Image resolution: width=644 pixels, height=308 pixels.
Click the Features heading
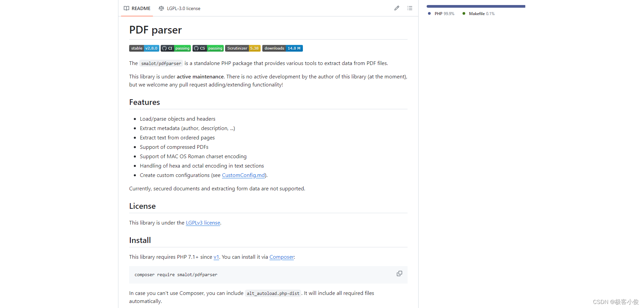[x=145, y=102]
